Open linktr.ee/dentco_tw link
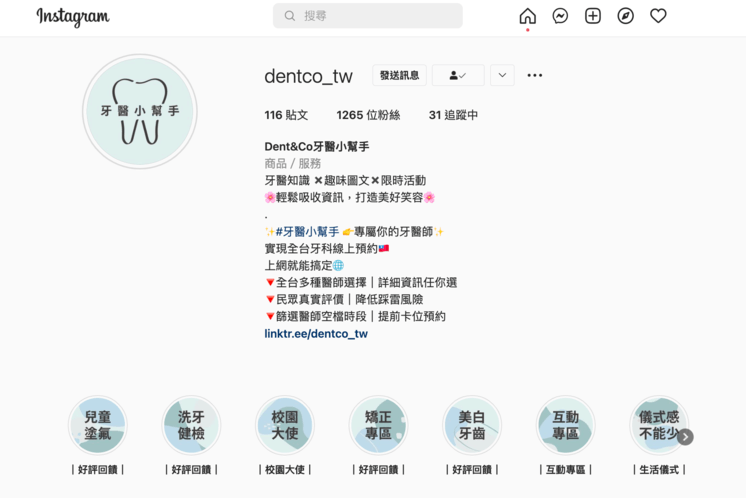Viewport: 746px width, 498px height. pos(316,334)
